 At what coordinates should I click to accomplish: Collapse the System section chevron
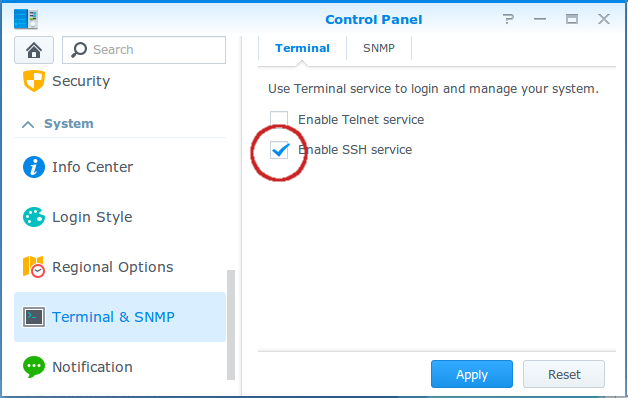click(28, 125)
